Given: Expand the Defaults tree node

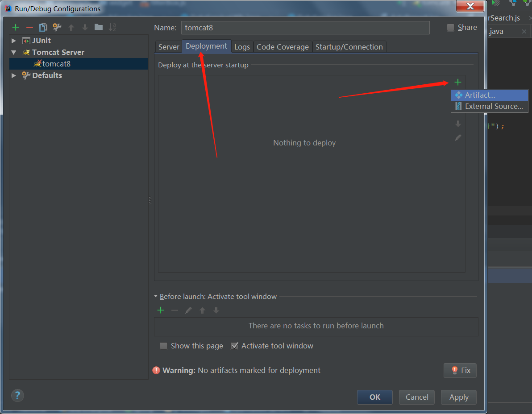Looking at the screenshot, I should point(14,75).
